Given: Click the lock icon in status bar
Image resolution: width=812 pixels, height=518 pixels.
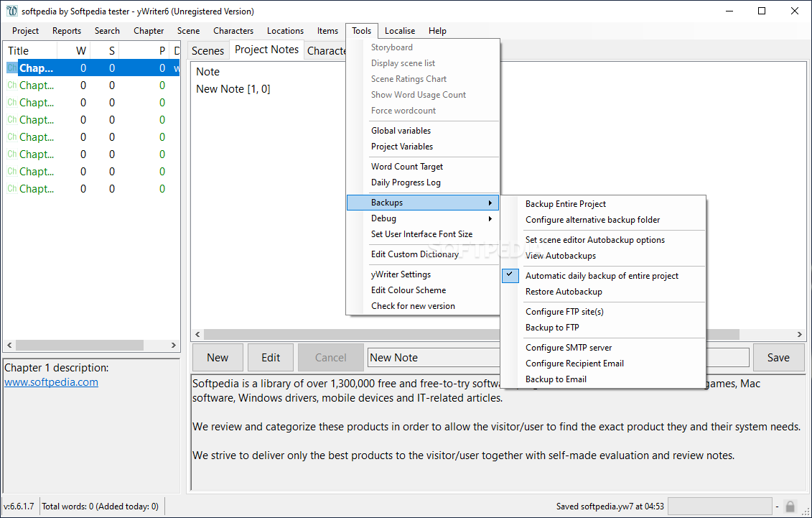Looking at the screenshot, I should [790, 506].
